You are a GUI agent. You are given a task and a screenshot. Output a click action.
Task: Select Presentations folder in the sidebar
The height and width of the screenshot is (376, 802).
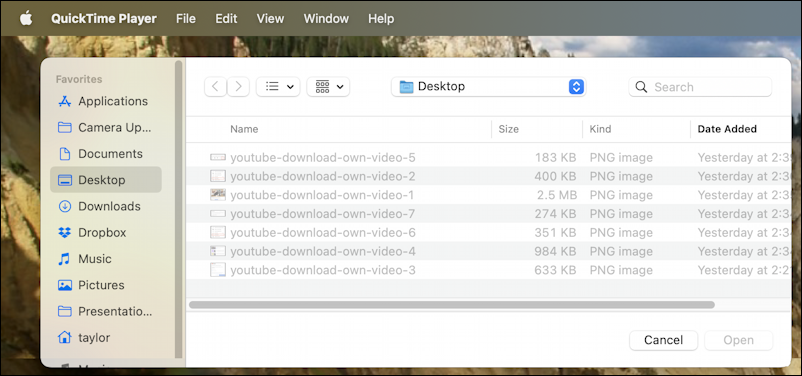tap(106, 311)
